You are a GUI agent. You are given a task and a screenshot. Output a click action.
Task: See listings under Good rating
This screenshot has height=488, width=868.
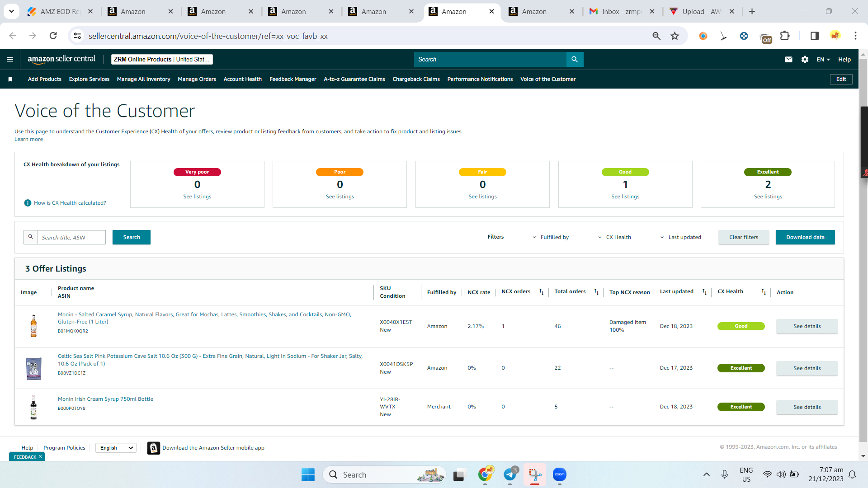[x=625, y=197]
